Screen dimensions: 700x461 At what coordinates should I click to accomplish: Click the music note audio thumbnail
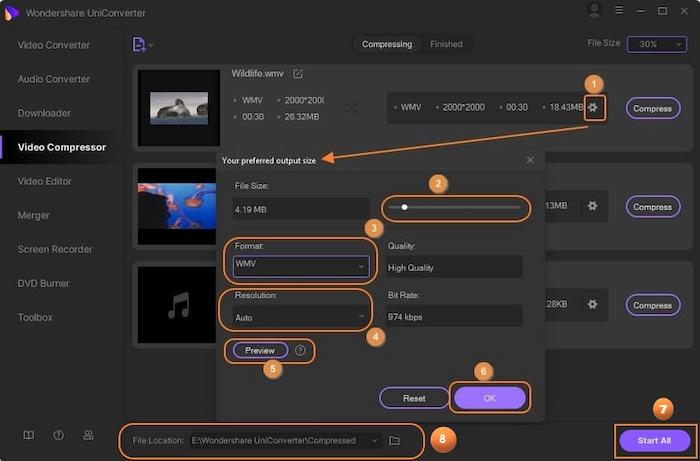[x=177, y=305]
